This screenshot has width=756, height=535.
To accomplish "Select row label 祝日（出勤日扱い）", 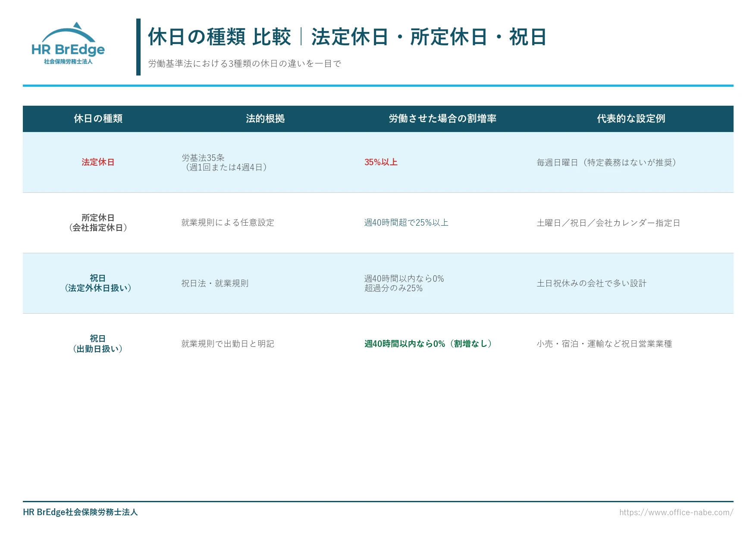I will click(98, 343).
